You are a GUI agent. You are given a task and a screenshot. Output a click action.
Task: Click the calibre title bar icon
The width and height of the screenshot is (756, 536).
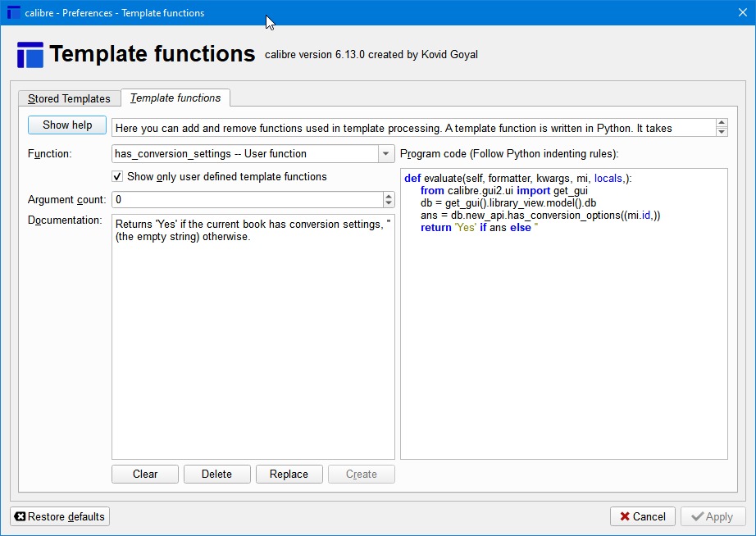[x=13, y=12]
